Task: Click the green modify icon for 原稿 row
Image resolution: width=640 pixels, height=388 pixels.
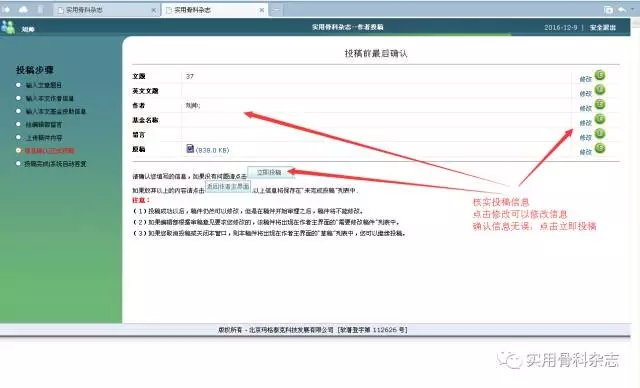Action: pyautogui.click(x=600, y=148)
